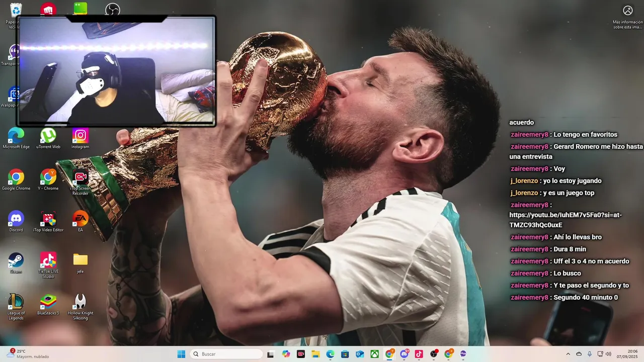The height and width of the screenshot is (362, 644).
Task: Click message "Y te paso el segundo y to"
Action: 591,285
